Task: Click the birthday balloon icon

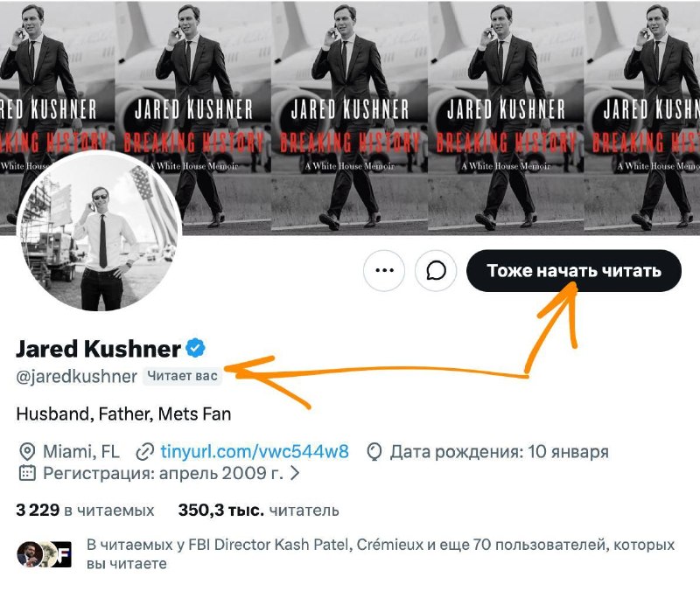Action: 374,452
